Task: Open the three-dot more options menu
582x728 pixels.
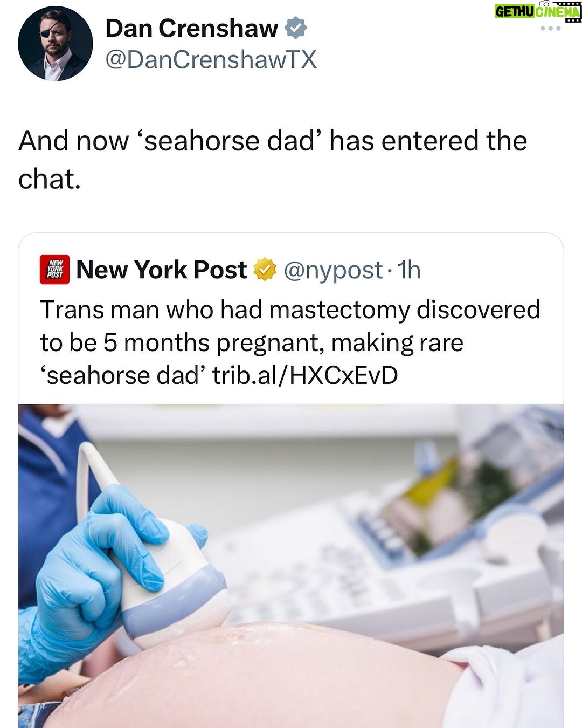Action: point(551,28)
